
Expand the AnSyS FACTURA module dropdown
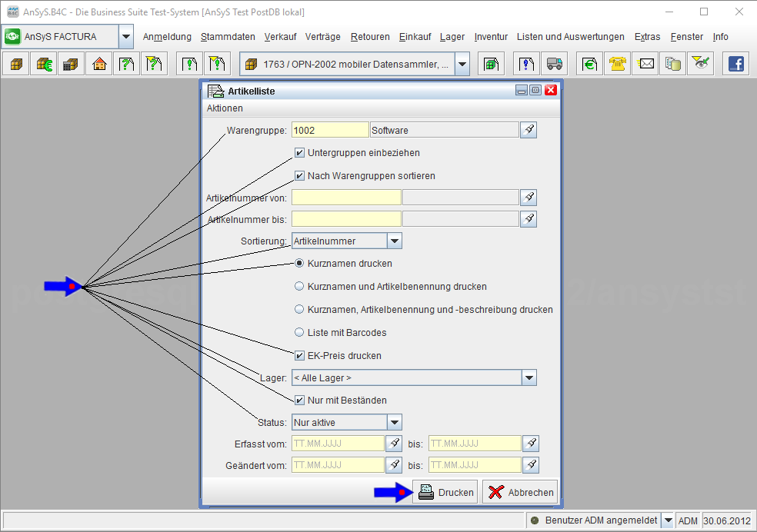tap(126, 37)
